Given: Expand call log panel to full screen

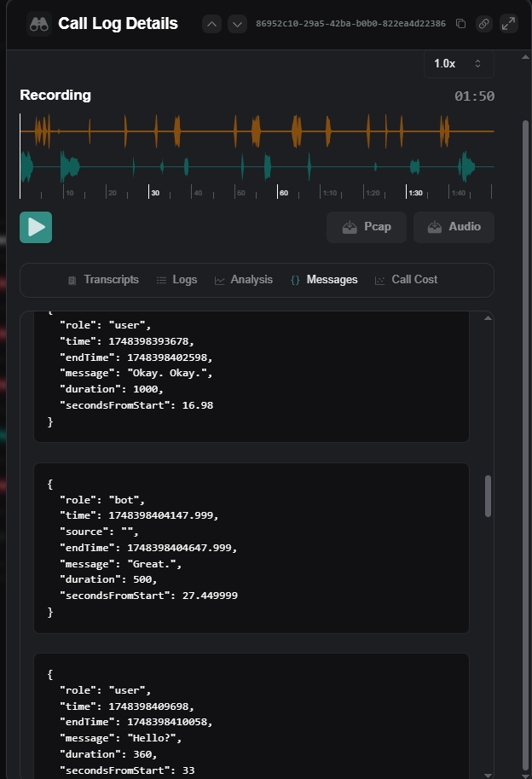Looking at the screenshot, I should coord(509,24).
